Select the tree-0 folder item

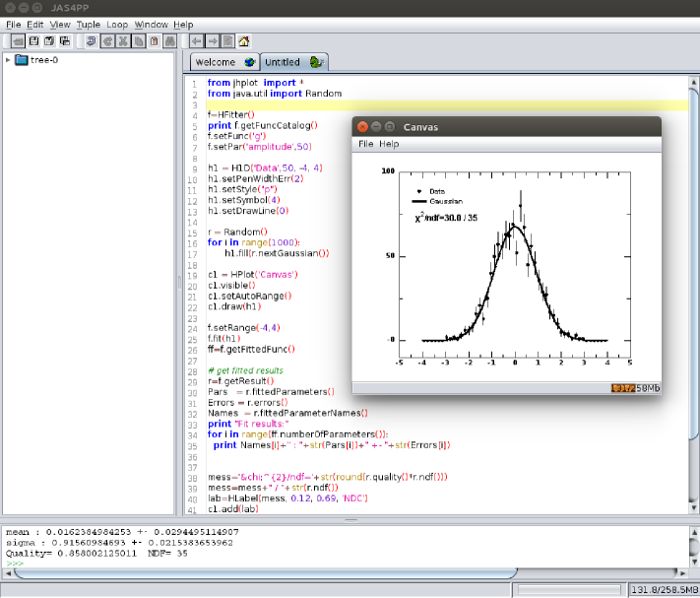coord(43,60)
